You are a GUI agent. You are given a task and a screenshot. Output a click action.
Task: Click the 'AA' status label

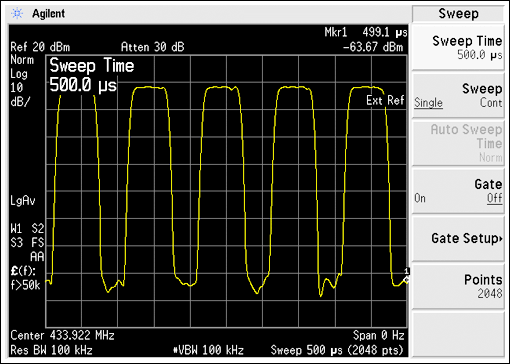point(37,257)
